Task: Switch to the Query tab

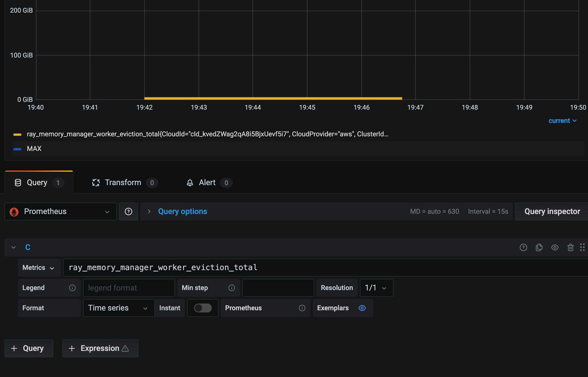Action: [39, 183]
